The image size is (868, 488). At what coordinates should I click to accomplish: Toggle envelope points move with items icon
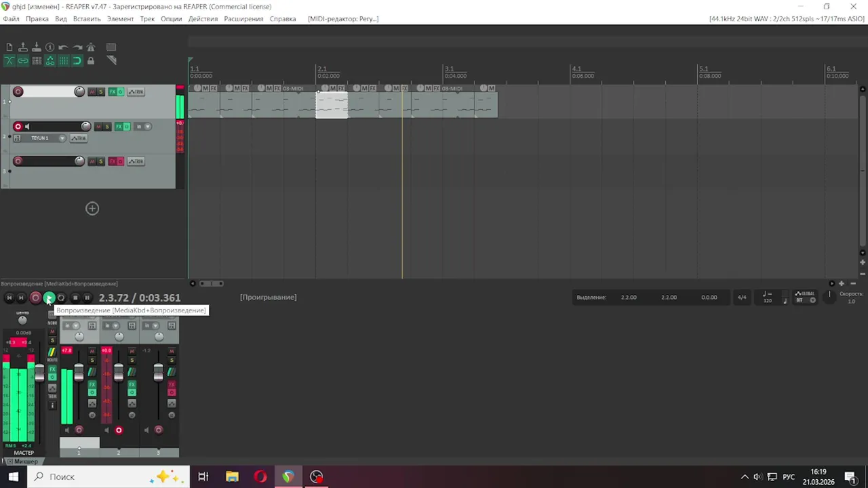coord(50,60)
